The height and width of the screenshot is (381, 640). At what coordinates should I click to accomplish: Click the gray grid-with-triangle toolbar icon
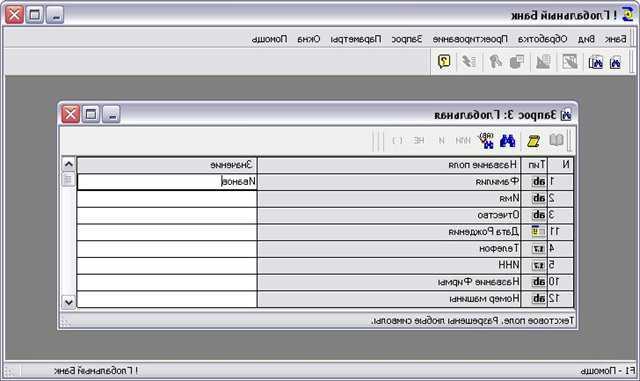coord(543,62)
